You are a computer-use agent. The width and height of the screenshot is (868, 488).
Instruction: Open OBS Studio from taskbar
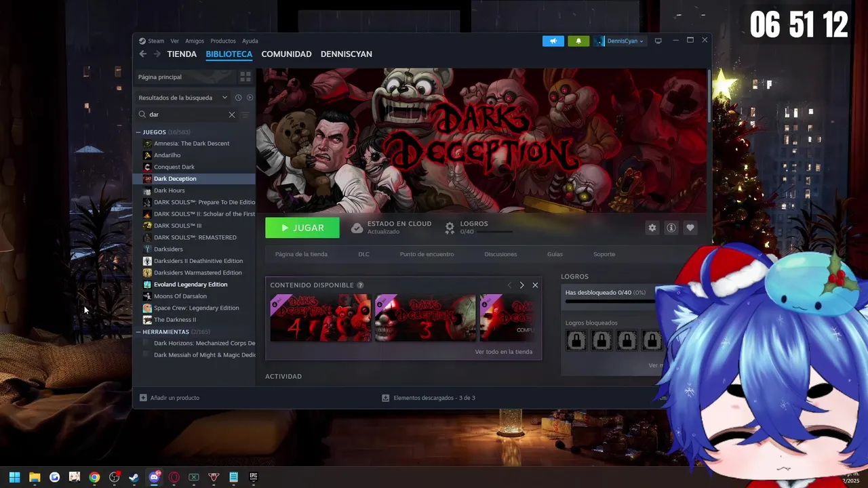click(115, 477)
